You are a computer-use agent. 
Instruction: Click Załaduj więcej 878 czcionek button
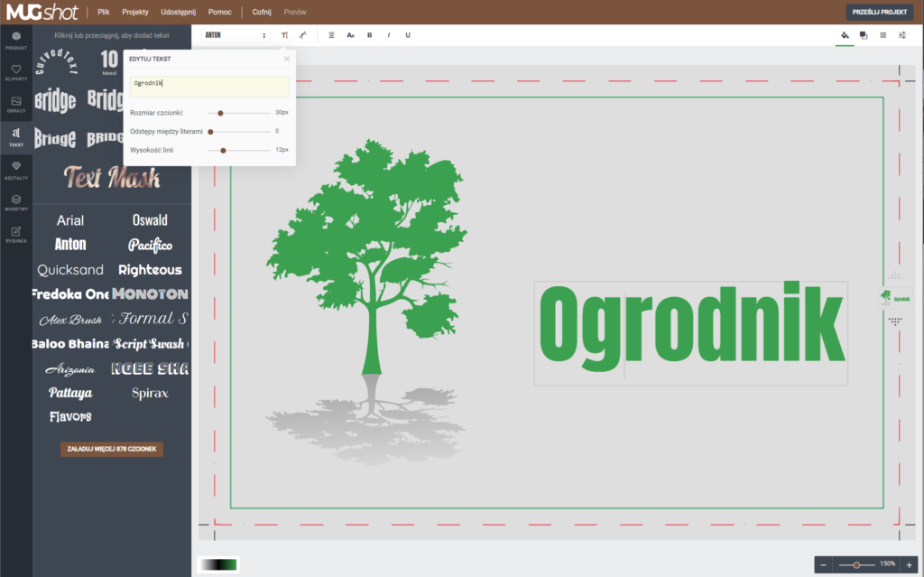112,449
